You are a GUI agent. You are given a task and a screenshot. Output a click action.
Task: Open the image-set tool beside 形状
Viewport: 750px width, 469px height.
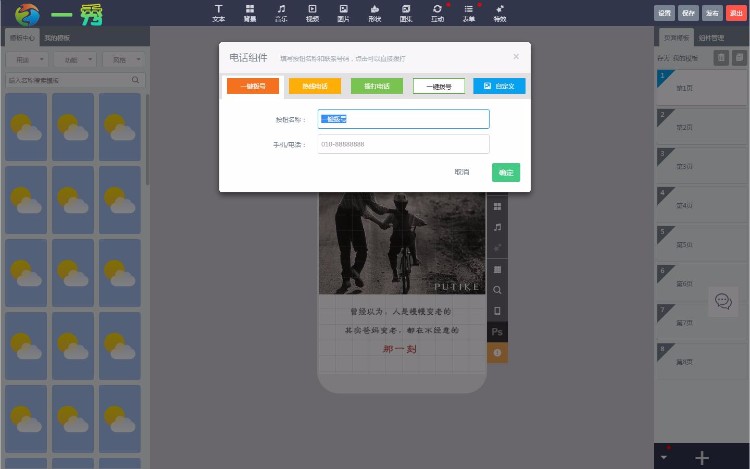pos(406,13)
